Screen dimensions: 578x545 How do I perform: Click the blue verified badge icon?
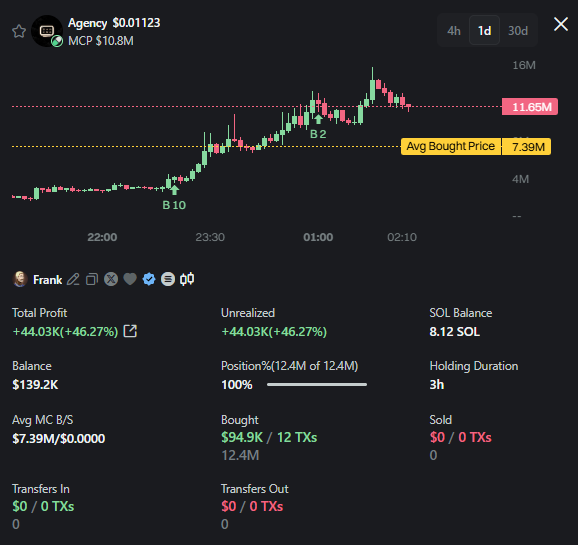(149, 279)
